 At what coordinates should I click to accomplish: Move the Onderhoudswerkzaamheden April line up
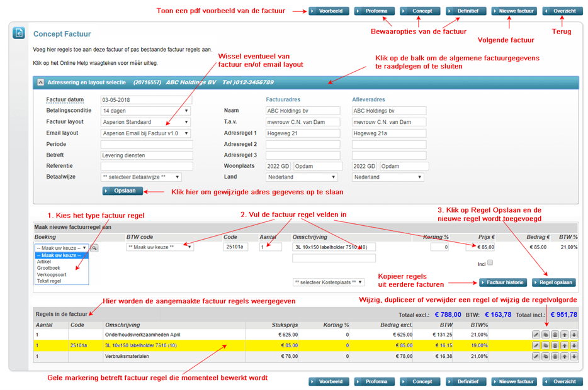pos(564,335)
